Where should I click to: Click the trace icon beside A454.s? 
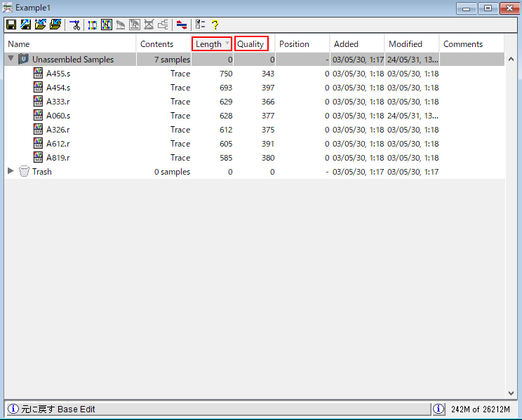pyautogui.click(x=39, y=87)
